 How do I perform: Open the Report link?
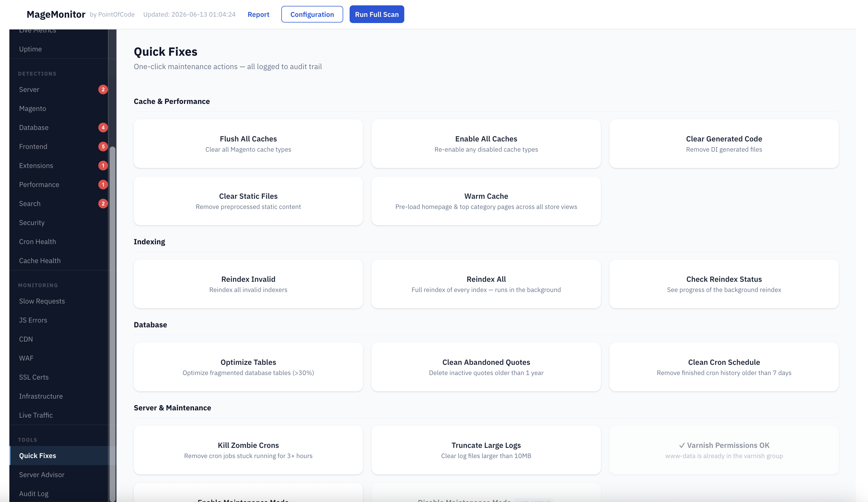[x=258, y=14]
